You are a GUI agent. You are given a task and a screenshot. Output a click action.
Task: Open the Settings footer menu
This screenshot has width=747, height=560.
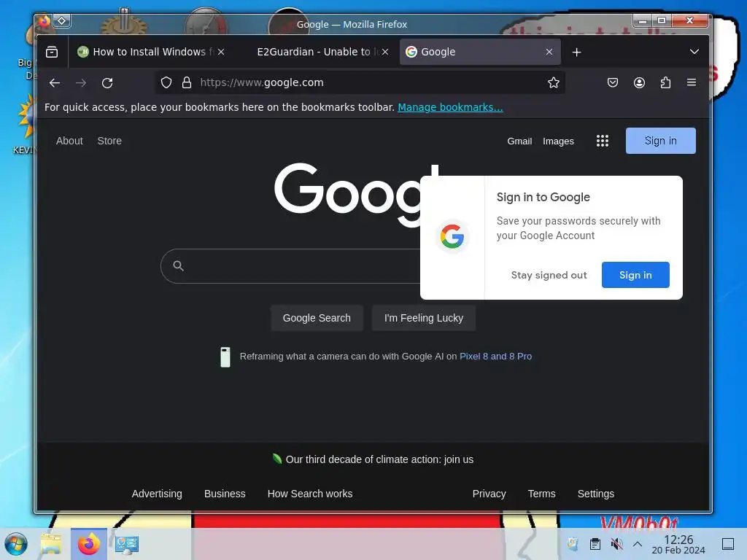coord(595,494)
